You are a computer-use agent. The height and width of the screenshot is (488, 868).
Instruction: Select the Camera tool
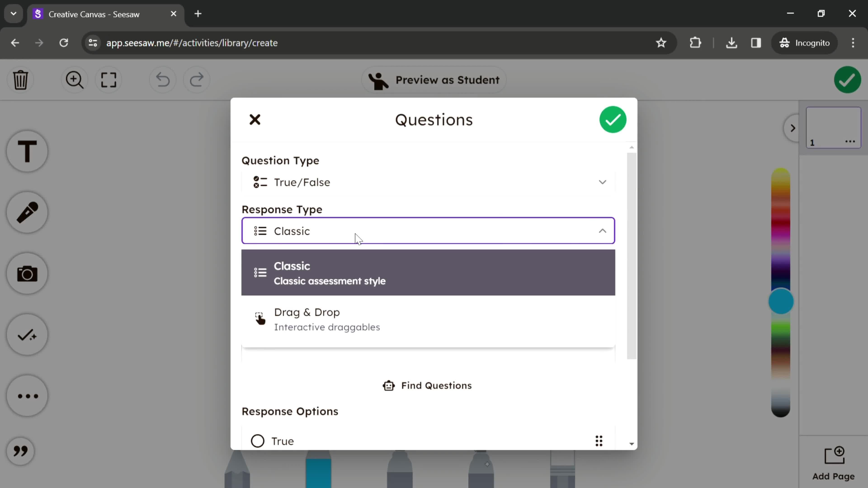pos(27,274)
